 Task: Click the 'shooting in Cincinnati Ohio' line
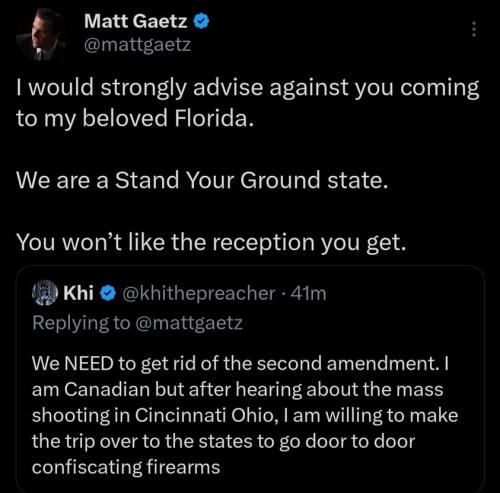245,416
